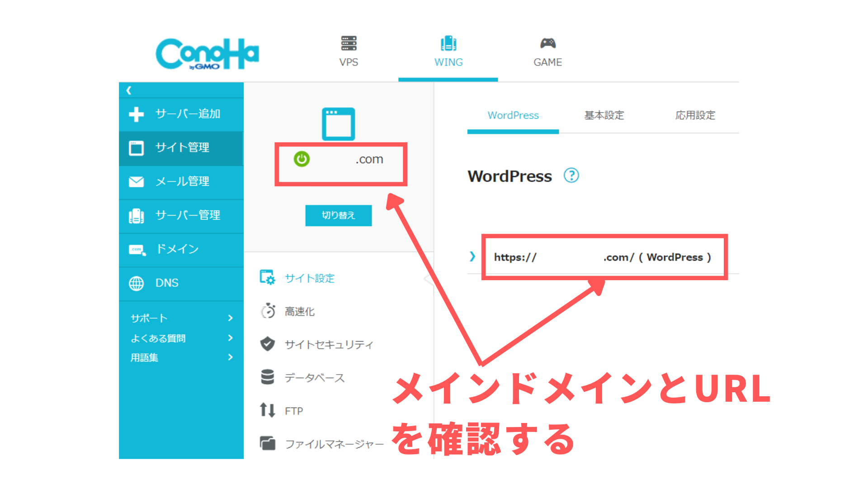868x488 pixels.
Task: Open サイト設定 using its gear icon
Action: pyautogui.click(x=268, y=278)
